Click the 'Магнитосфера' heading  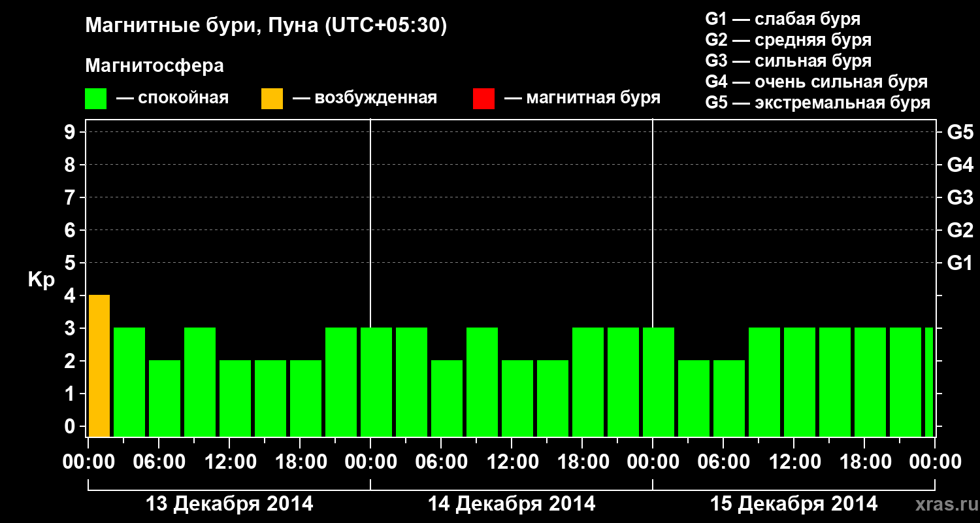pos(155,66)
